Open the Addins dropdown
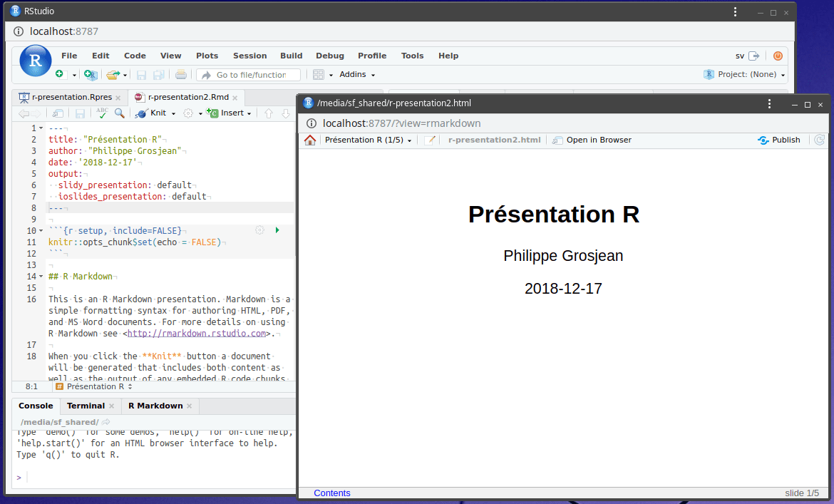The width and height of the screenshot is (834, 504). [357, 74]
